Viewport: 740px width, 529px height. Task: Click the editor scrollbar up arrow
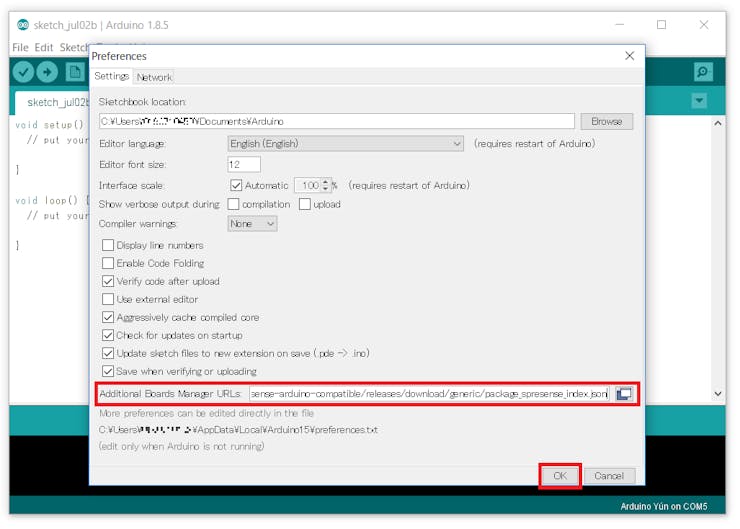[x=718, y=123]
